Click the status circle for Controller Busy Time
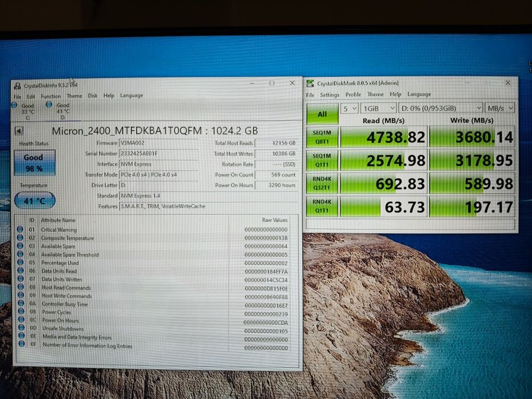532x399 pixels. point(21,303)
